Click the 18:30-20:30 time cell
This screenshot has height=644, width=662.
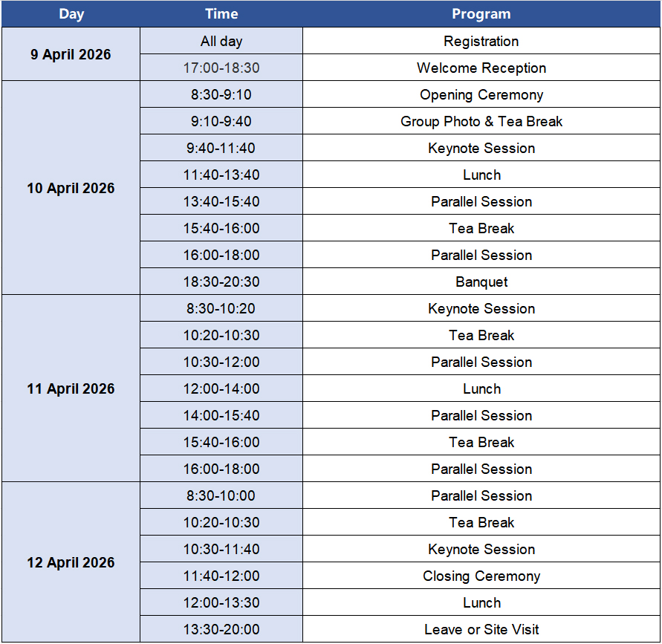221,282
